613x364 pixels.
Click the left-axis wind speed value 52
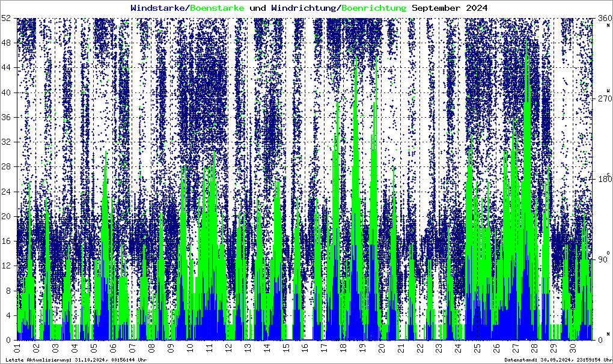tap(6, 19)
